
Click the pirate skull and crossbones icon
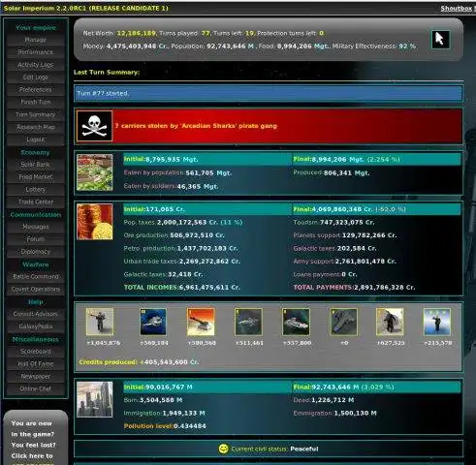(95, 126)
